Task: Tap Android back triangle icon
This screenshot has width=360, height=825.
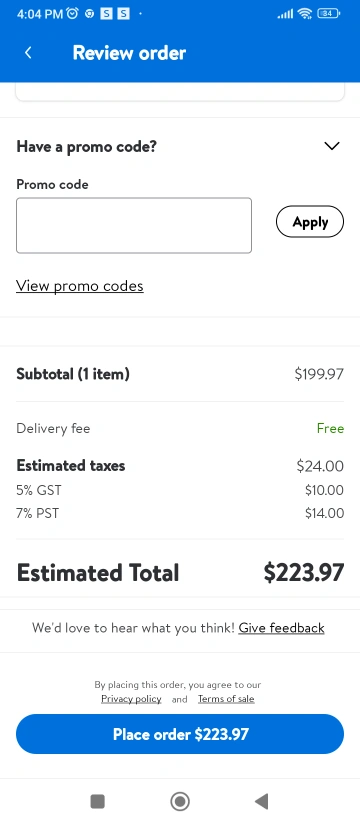Action: tap(262, 801)
